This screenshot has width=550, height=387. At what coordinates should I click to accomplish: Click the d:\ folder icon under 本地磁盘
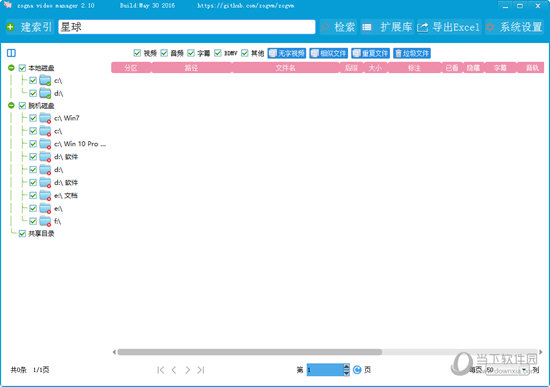pyautogui.click(x=45, y=93)
